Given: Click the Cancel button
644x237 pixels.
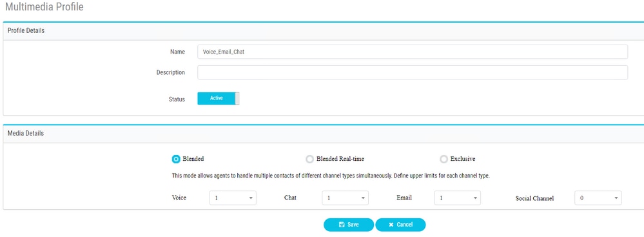Looking at the screenshot, I should (x=400, y=225).
